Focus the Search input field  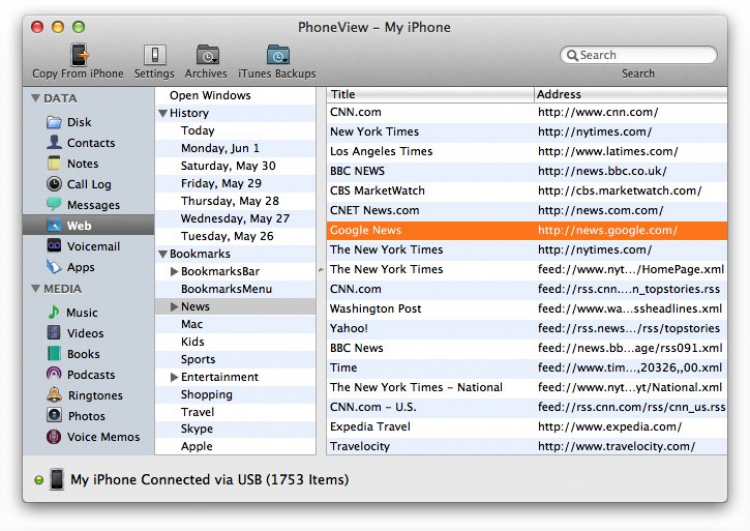[x=639, y=55]
